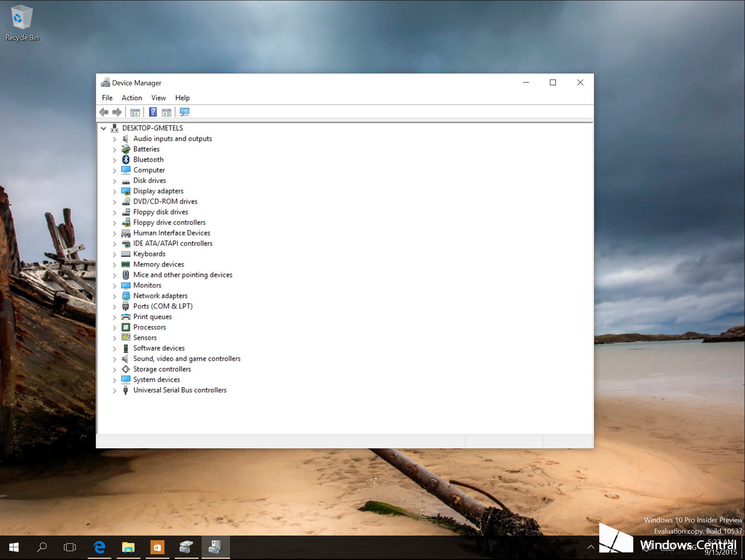Launch Microsoft Edge from the taskbar

click(99, 547)
